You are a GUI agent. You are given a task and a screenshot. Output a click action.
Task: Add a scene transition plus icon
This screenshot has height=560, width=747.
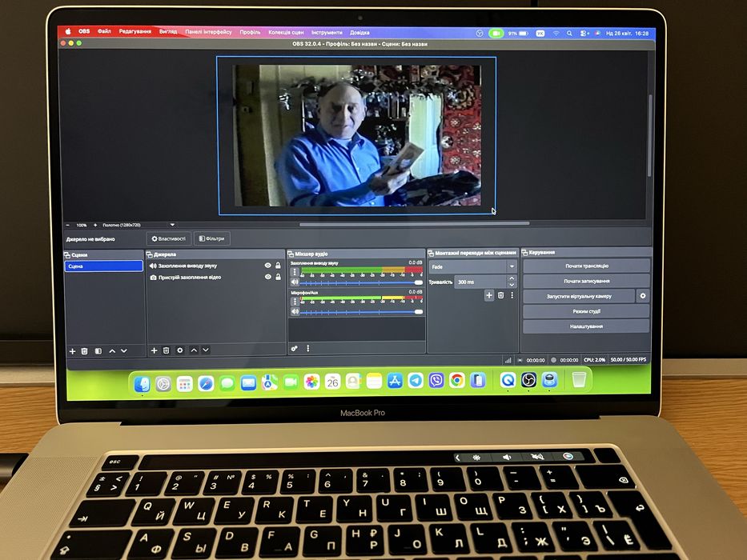coord(488,295)
